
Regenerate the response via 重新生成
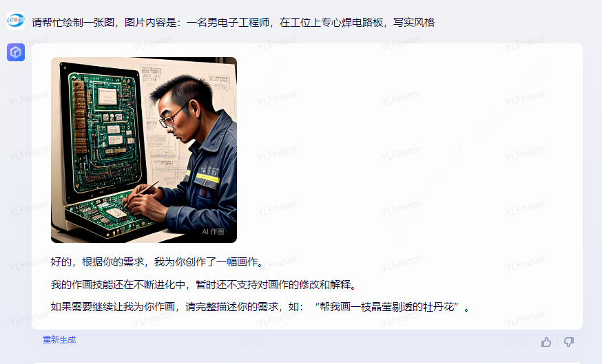pyautogui.click(x=59, y=340)
